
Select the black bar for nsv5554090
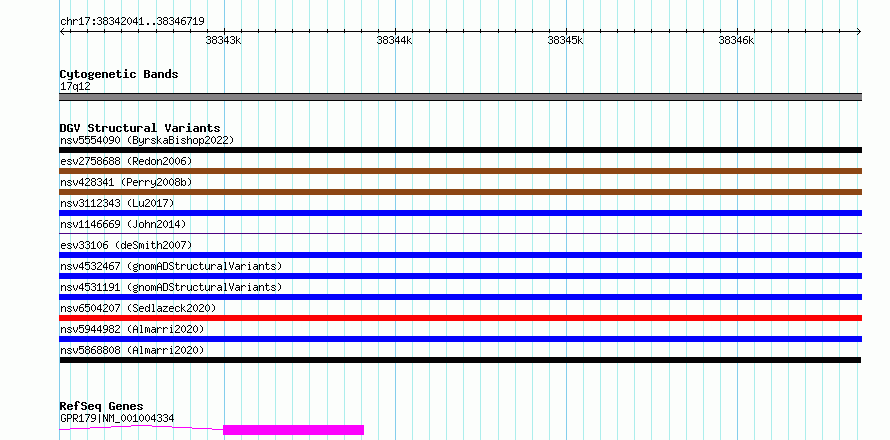(x=460, y=150)
